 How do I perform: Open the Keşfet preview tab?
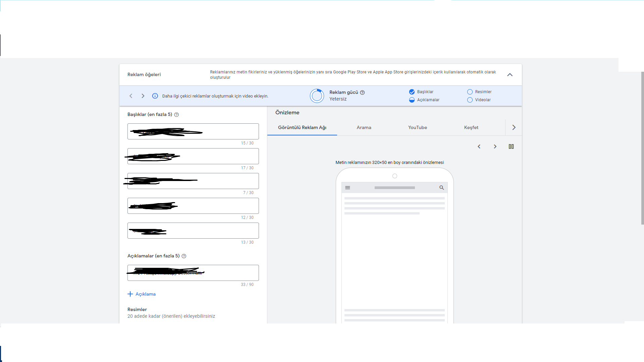(471, 127)
